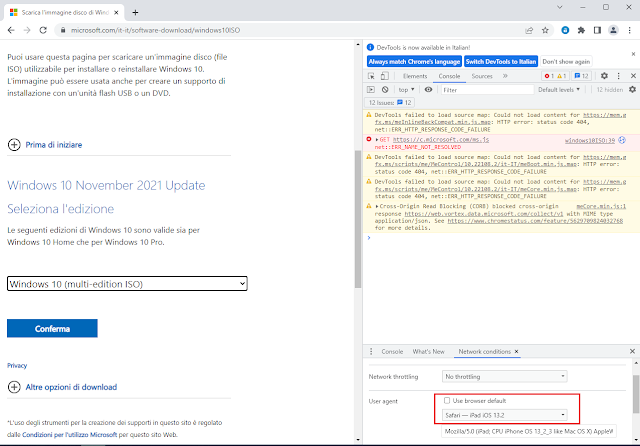
Task: Click the view site information lock icon
Action: point(63,30)
